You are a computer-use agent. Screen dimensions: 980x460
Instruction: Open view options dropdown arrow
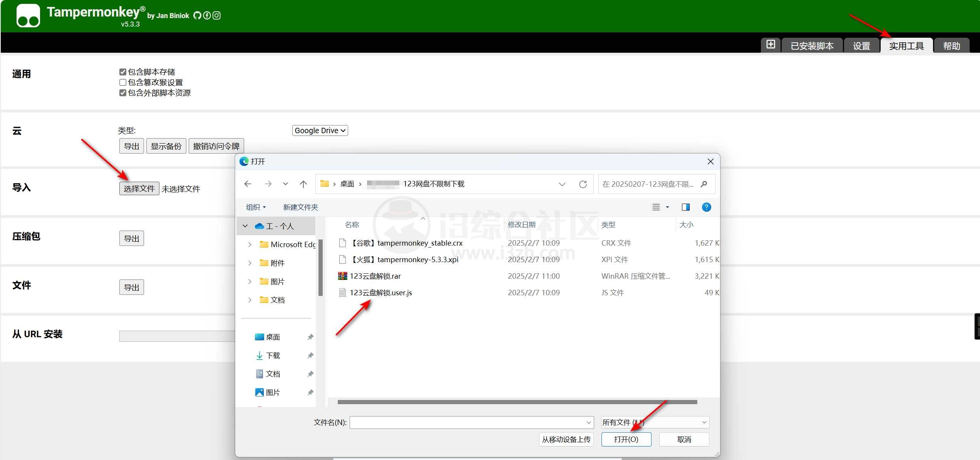(x=667, y=207)
